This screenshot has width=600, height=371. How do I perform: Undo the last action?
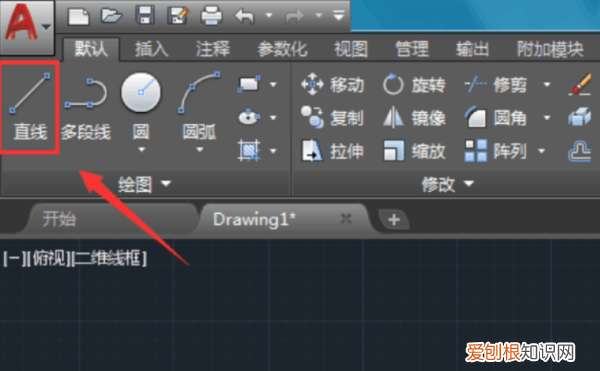(245, 16)
